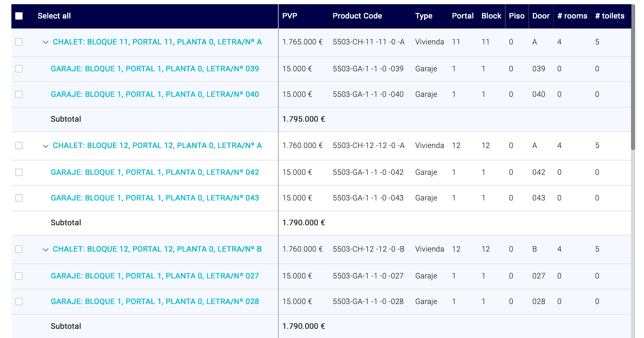Click the Portal column header

(463, 16)
